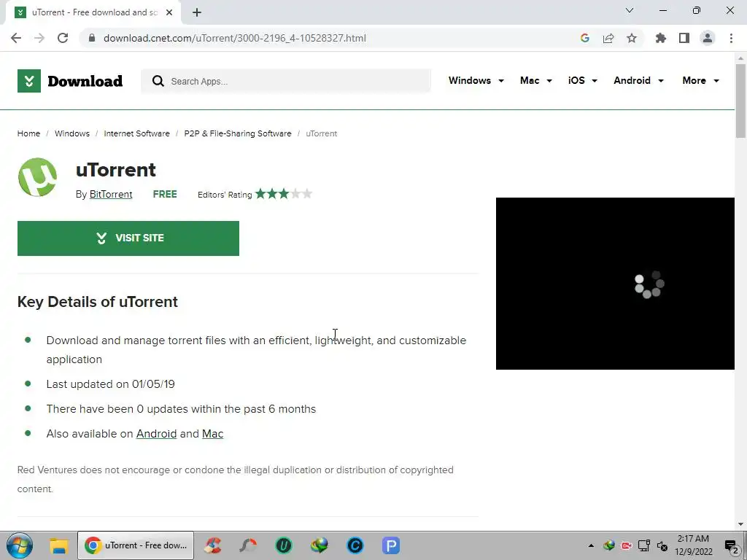Open the Windows Start button
The width and height of the screenshot is (747, 560).
tap(20, 545)
